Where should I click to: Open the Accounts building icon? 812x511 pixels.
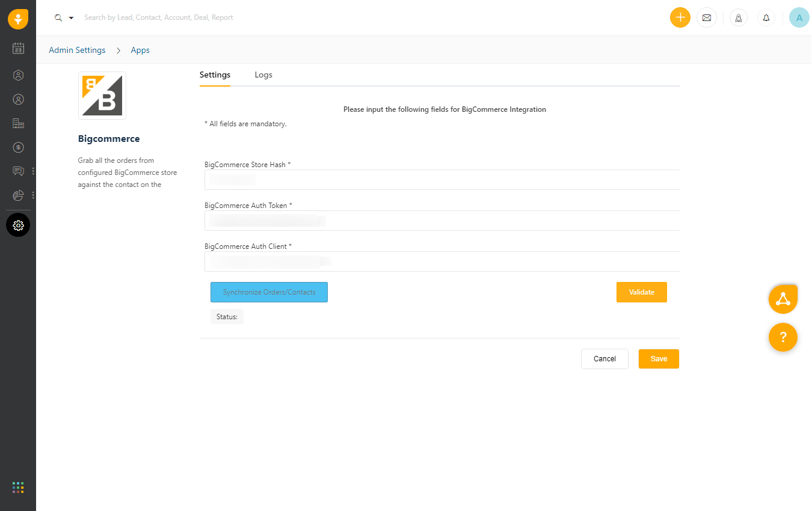point(18,123)
